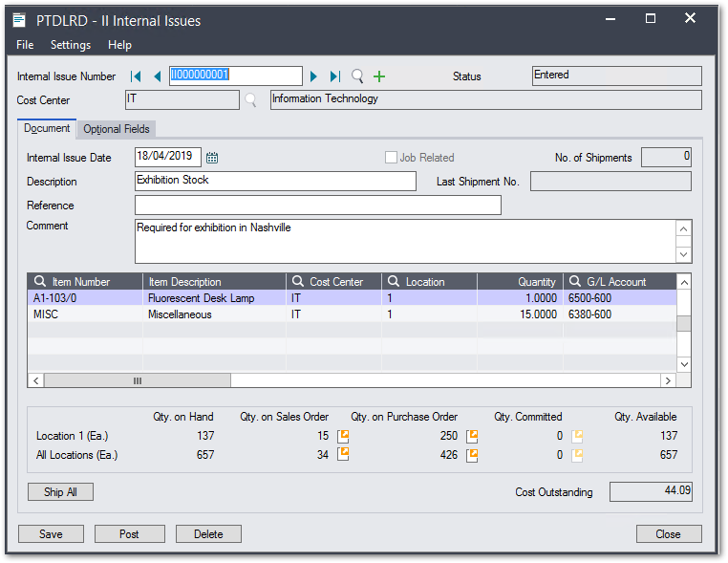728x563 pixels.
Task: Click the Cost Outstanding value 44.09
Action: tap(651, 491)
